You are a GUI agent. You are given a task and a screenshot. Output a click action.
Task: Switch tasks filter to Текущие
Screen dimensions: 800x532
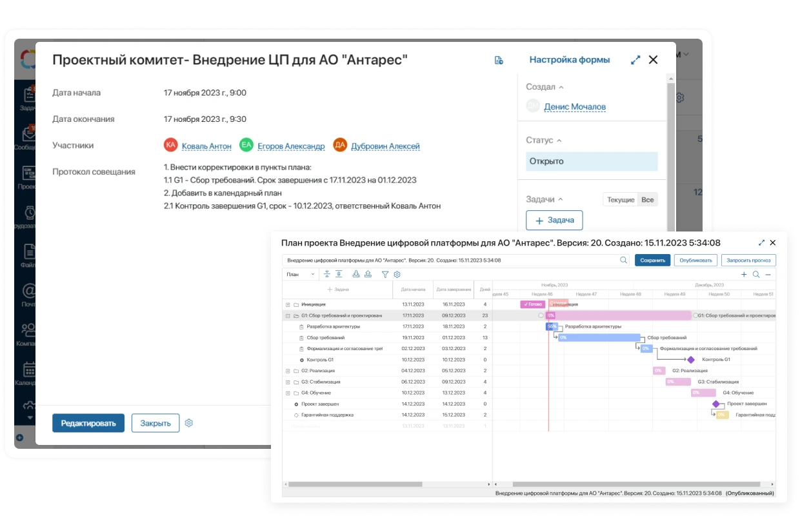621,200
